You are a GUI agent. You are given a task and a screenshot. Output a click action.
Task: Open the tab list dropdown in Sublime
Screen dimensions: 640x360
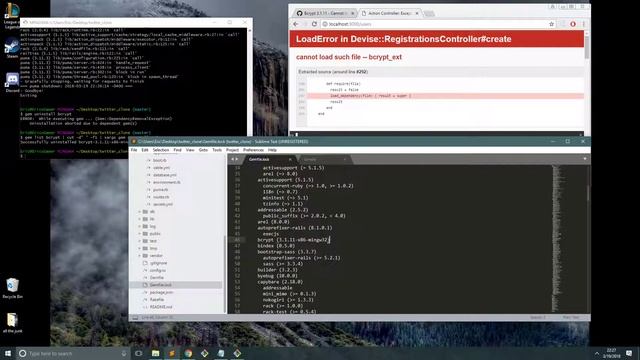coord(585,159)
